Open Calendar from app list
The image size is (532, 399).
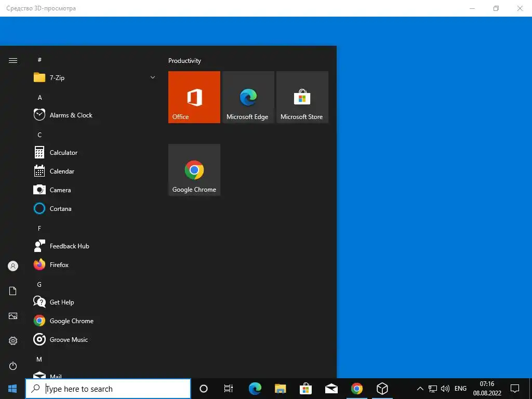(95, 171)
